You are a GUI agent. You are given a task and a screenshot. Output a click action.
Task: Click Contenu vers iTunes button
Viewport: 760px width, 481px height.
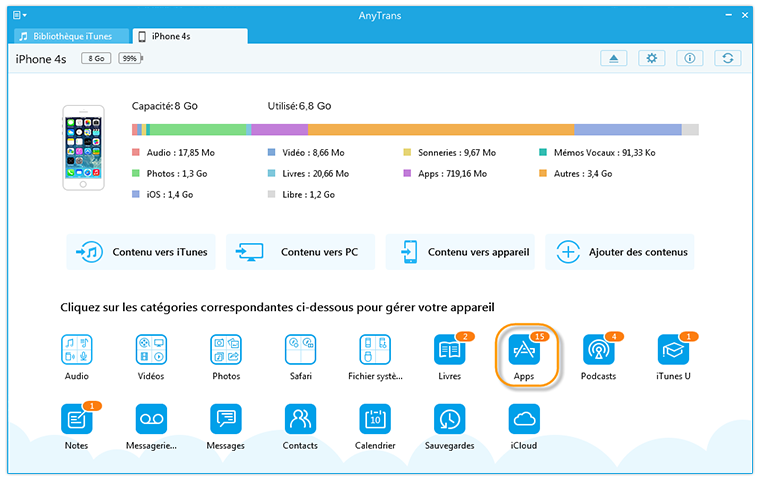141,252
